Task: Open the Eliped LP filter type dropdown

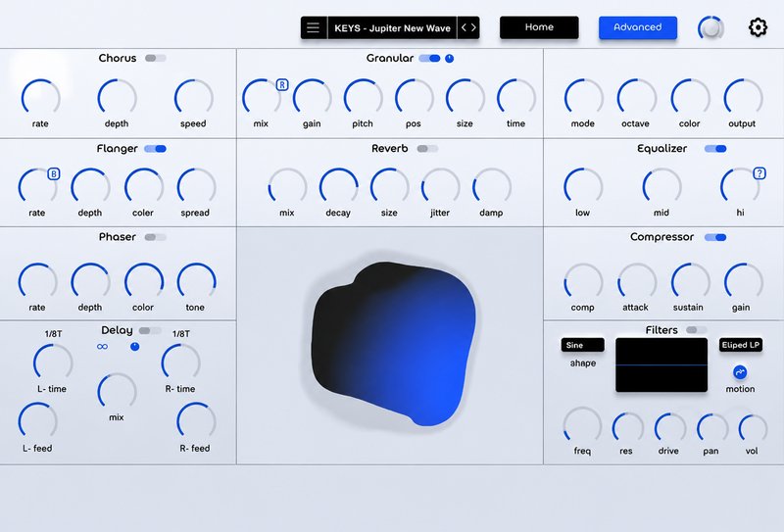Action: pos(741,345)
